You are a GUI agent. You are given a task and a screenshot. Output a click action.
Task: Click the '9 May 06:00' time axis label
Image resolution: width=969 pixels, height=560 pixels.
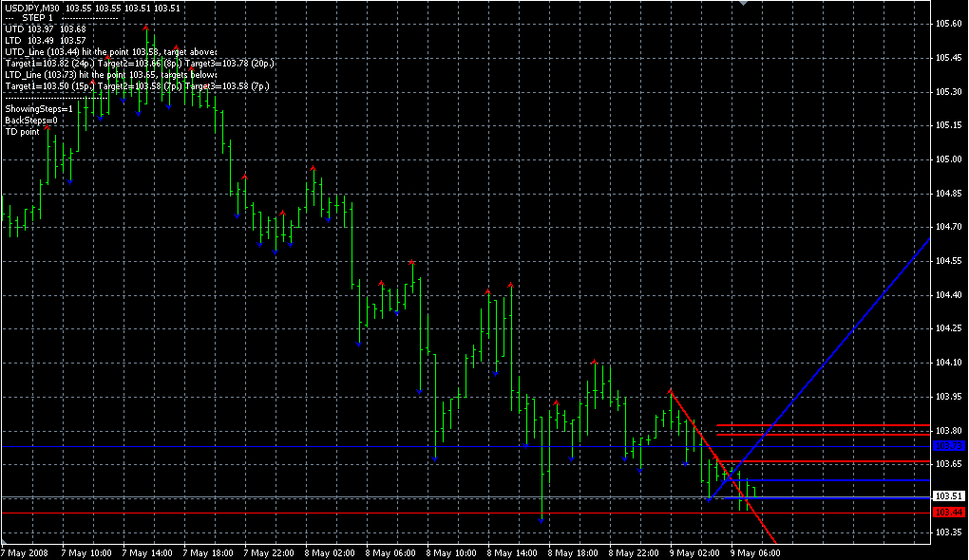pos(755,552)
